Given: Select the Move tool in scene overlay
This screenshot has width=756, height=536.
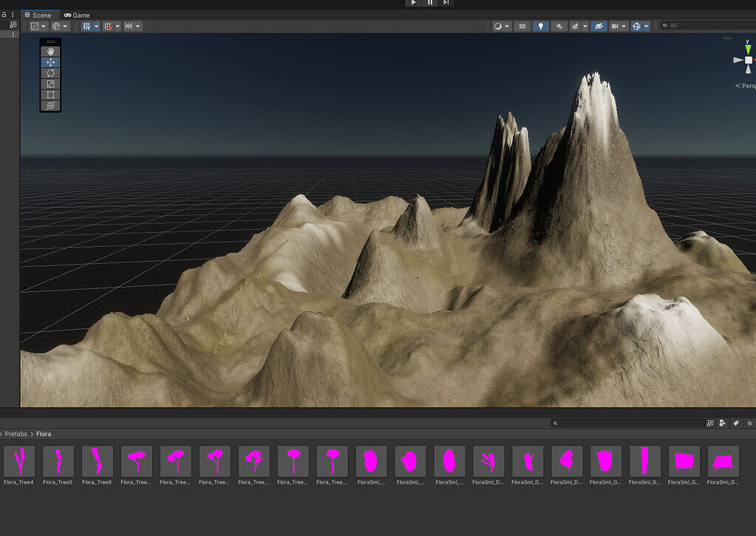Looking at the screenshot, I should (50, 62).
